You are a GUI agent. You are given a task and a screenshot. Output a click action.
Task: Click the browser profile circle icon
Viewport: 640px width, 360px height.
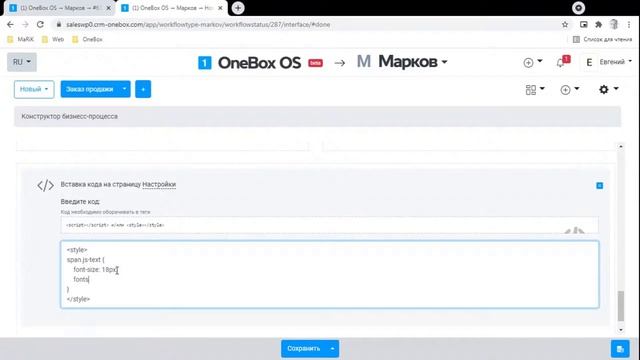pyautogui.click(x=578, y=8)
